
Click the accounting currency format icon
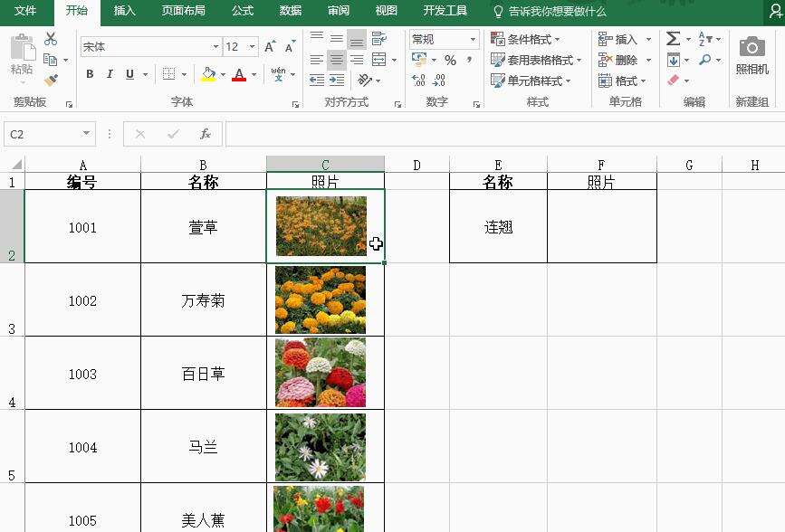pyautogui.click(x=419, y=60)
